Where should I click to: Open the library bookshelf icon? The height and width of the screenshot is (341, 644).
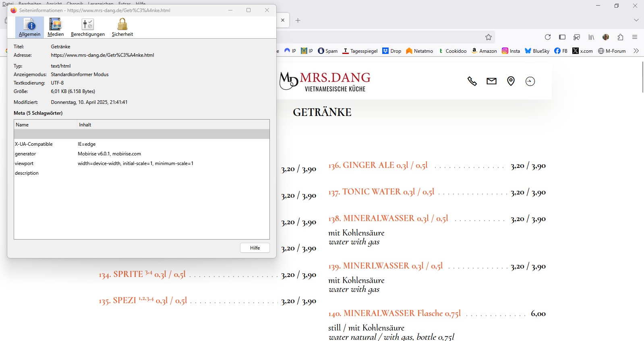[591, 37]
